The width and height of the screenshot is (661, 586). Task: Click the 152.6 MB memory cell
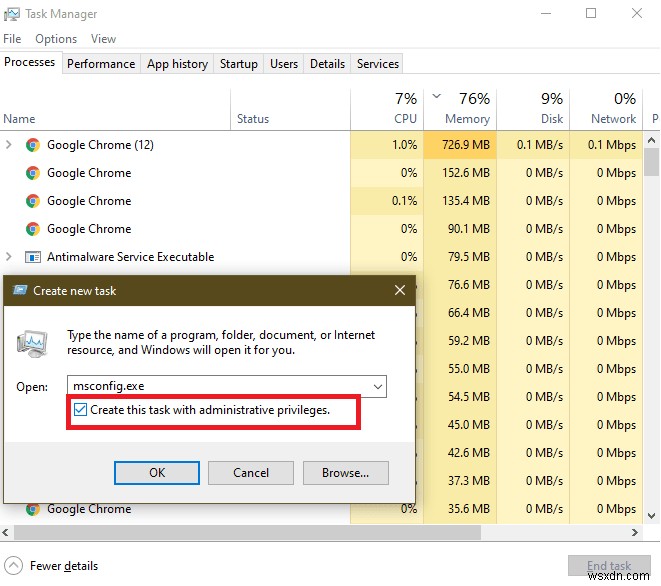click(460, 173)
